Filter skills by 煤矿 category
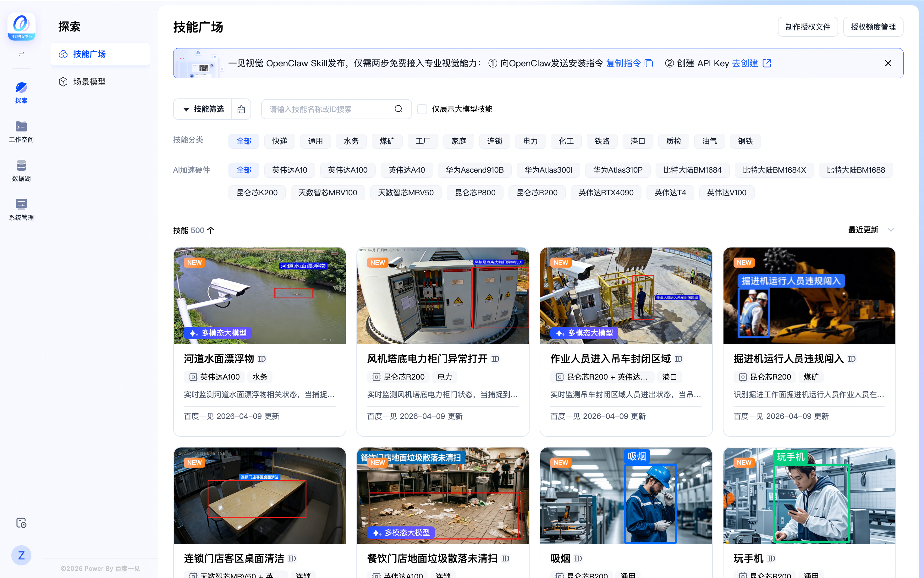924x578 pixels. 387,141
